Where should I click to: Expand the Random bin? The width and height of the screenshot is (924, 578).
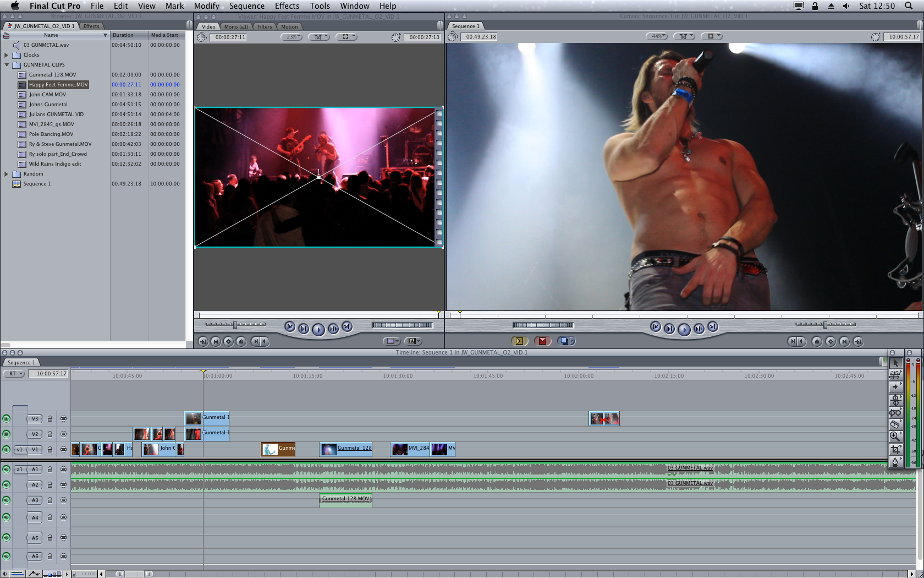(7, 174)
